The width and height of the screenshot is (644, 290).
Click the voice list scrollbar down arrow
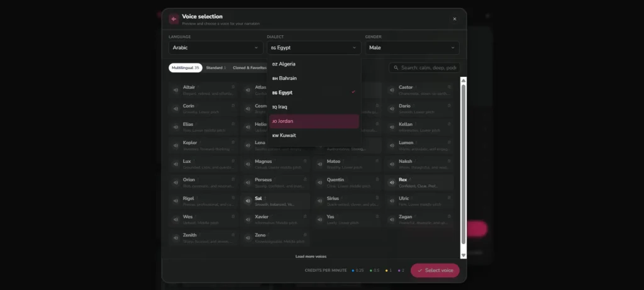click(x=464, y=255)
